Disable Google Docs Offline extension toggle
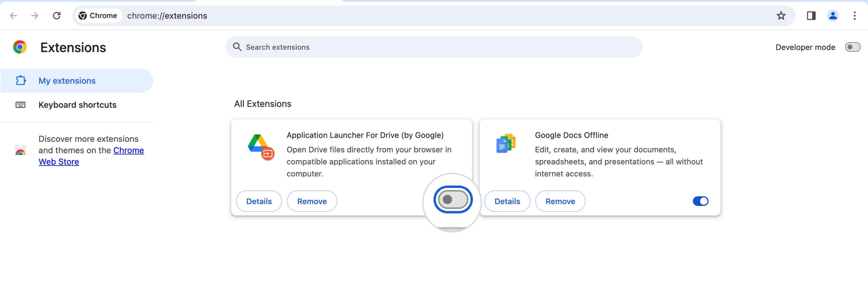Screen dimensions: 868x283 [701, 201]
